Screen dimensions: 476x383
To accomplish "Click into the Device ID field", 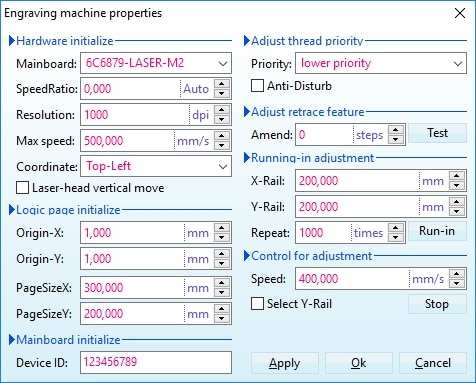I will (x=156, y=362).
